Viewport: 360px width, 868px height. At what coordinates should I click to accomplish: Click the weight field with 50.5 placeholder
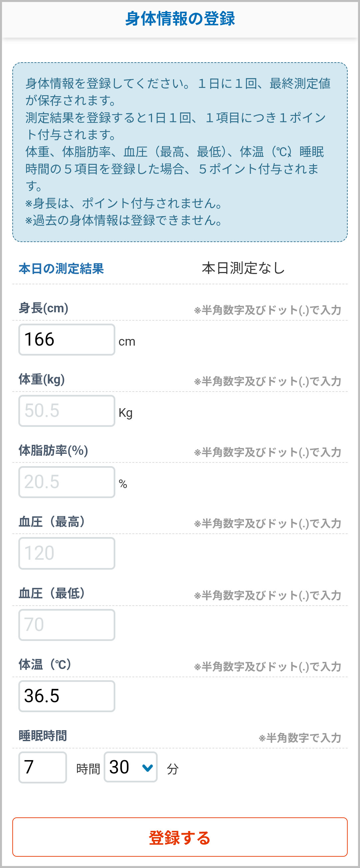point(67,411)
